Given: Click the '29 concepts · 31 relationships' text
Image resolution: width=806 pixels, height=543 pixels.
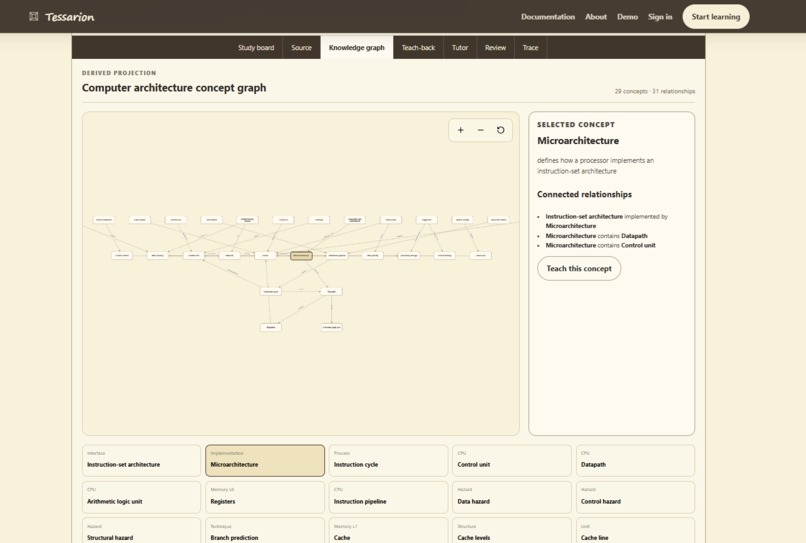Looking at the screenshot, I should [654, 91].
